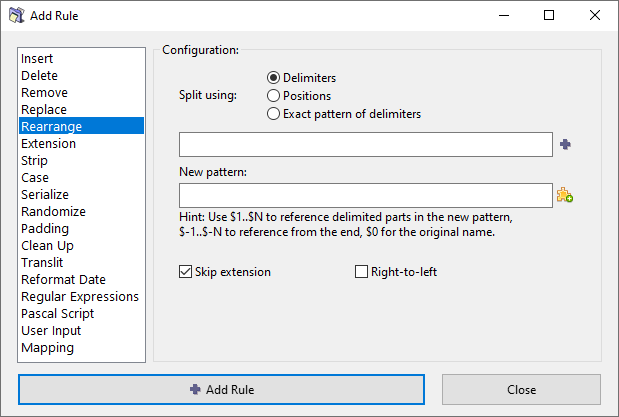This screenshot has height=417, width=619.
Task: Uncheck the Skip extension checkbox
Action: click(x=185, y=272)
